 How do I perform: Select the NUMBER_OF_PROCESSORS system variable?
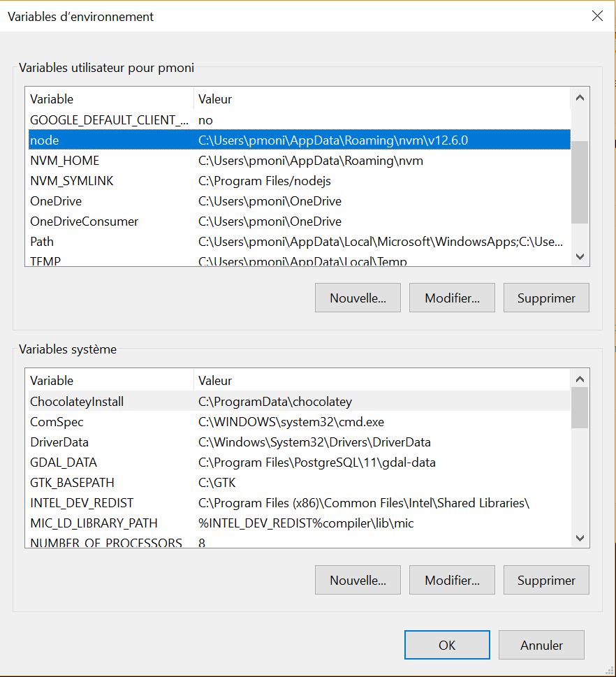[300, 542]
